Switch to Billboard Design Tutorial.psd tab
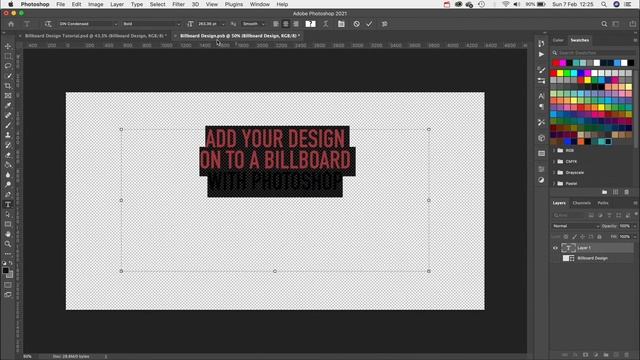Viewport: 640px width, 360px height. click(x=96, y=36)
